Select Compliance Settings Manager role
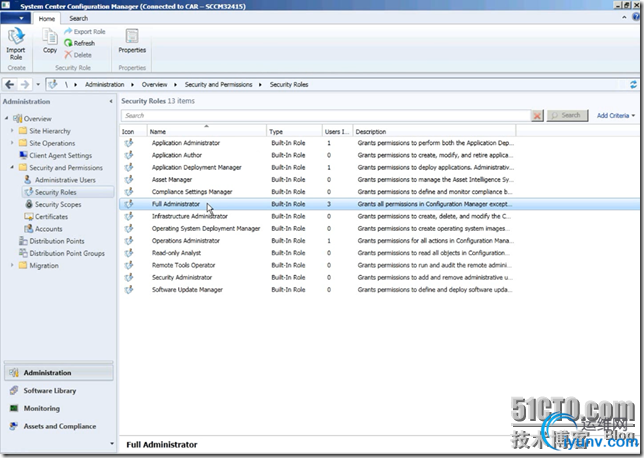644x458 pixels. coord(379,192)
